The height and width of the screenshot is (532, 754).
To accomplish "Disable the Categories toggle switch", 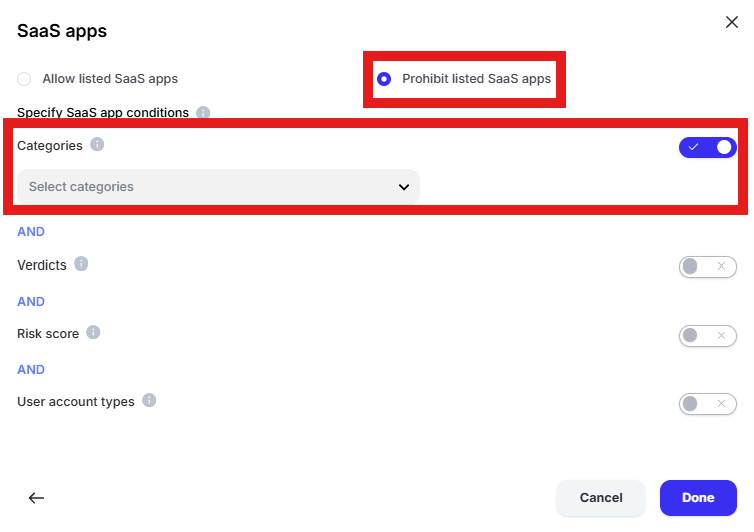I will click(707, 147).
